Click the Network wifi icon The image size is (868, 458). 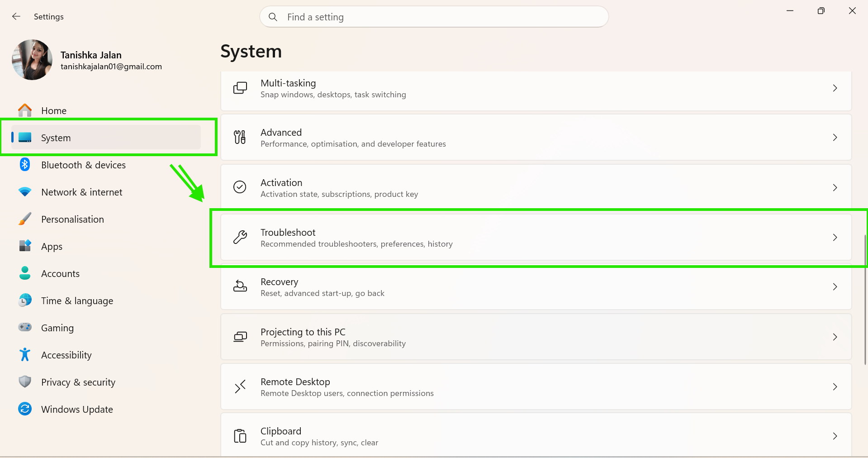(25, 192)
